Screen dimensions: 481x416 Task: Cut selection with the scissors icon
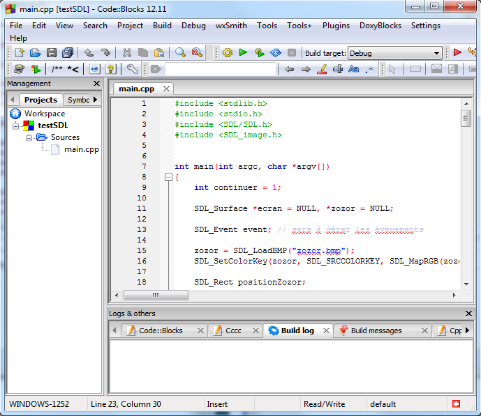pyautogui.click(x=127, y=53)
